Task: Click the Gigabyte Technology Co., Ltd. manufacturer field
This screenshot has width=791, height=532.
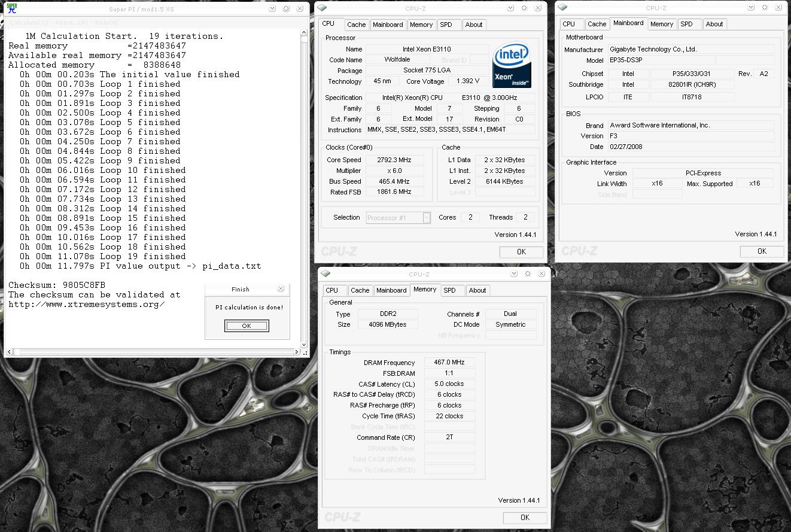Action: pyautogui.click(x=691, y=50)
